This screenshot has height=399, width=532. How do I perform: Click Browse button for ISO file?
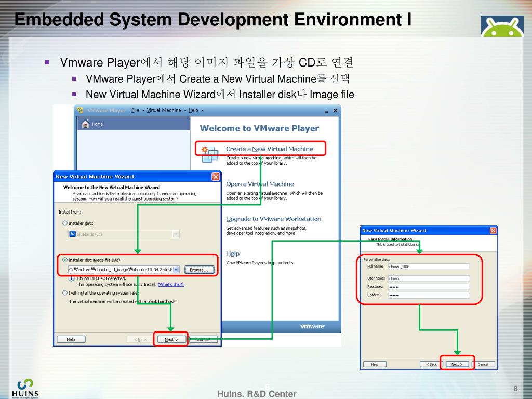pos(199,270)
